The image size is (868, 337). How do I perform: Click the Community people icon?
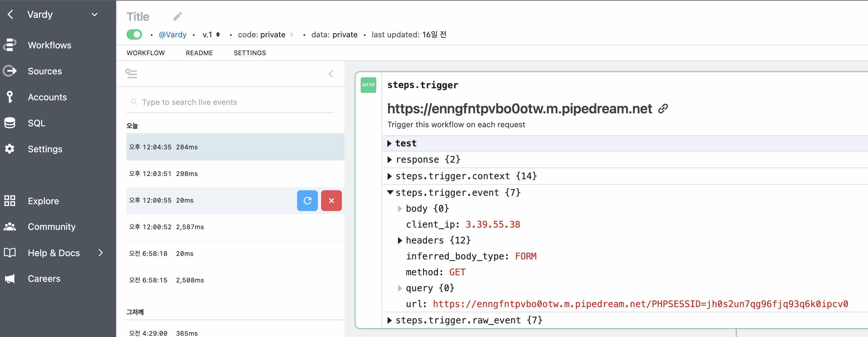pyautogui.click(x=10, y=227)
